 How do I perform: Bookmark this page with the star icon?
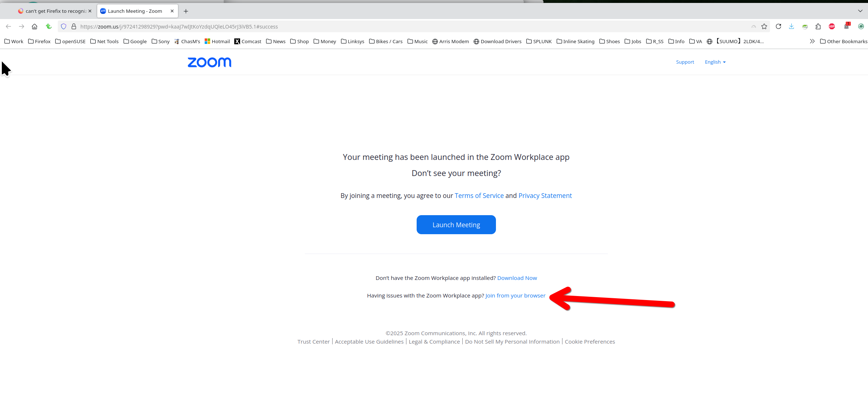click(x=764, y=26)
